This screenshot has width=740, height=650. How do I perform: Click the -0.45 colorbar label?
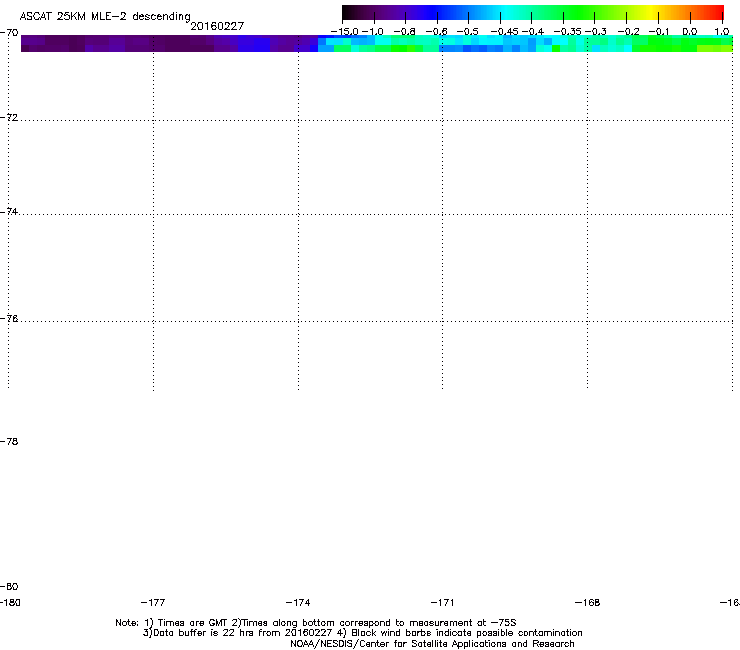point(505,32)
